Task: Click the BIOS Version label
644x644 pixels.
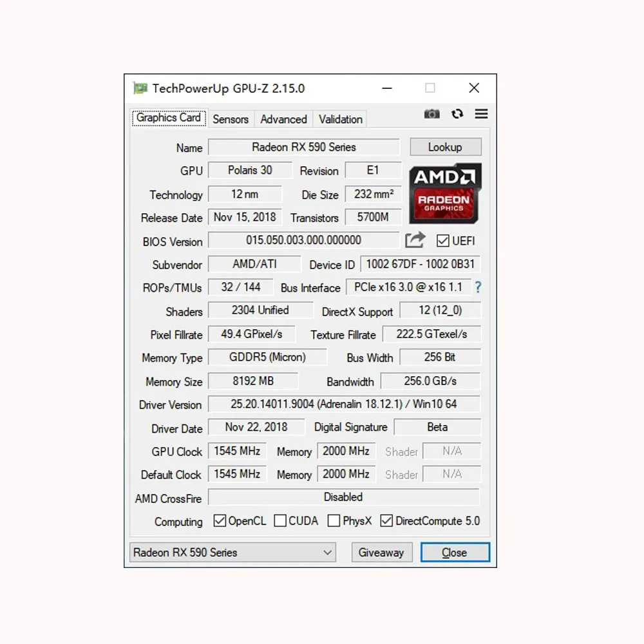Action: pos(173,241)
